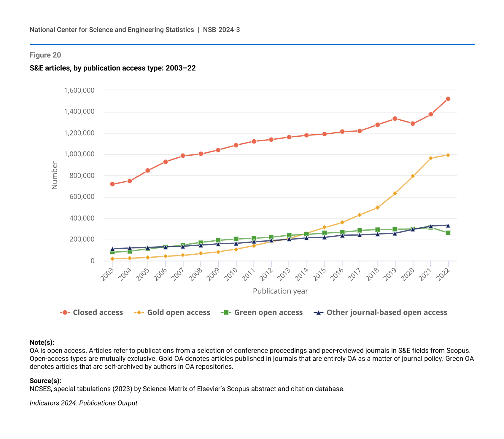The width and height of the screenshot is (504, 439).
Task: Select the Green open access square at 2022
Action: [448, 233]
